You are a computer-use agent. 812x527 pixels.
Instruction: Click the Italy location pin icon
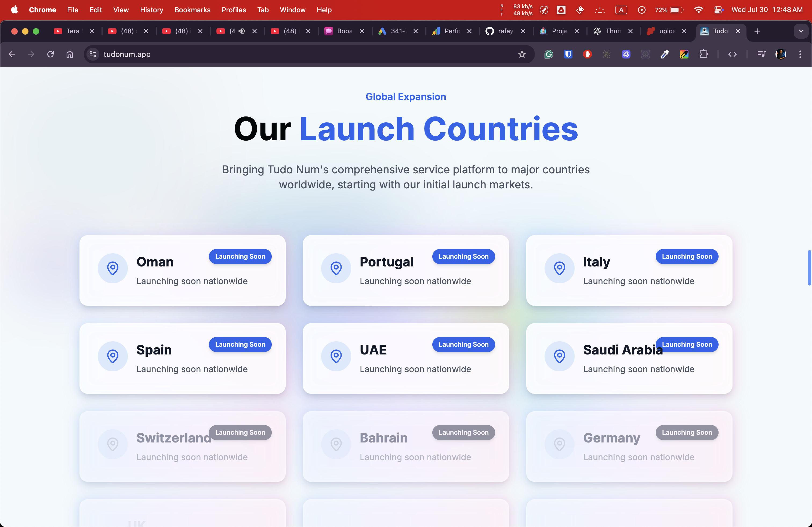point(560,268)
